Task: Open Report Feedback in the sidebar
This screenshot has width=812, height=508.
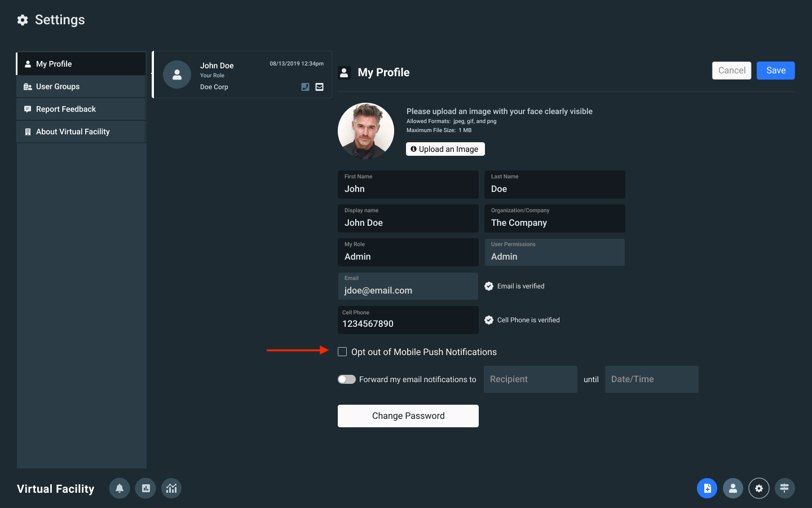Action: tap(81, 109)
